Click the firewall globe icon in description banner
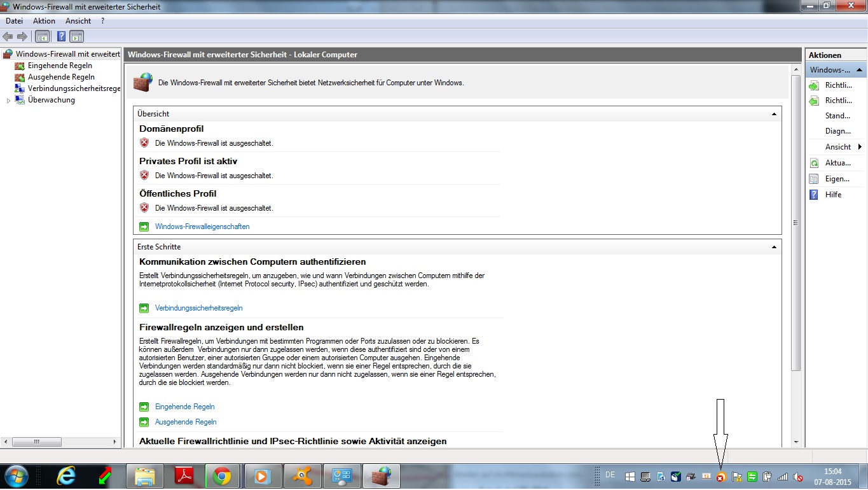Viewport: 868px width, 490px height. click(142, 82)
